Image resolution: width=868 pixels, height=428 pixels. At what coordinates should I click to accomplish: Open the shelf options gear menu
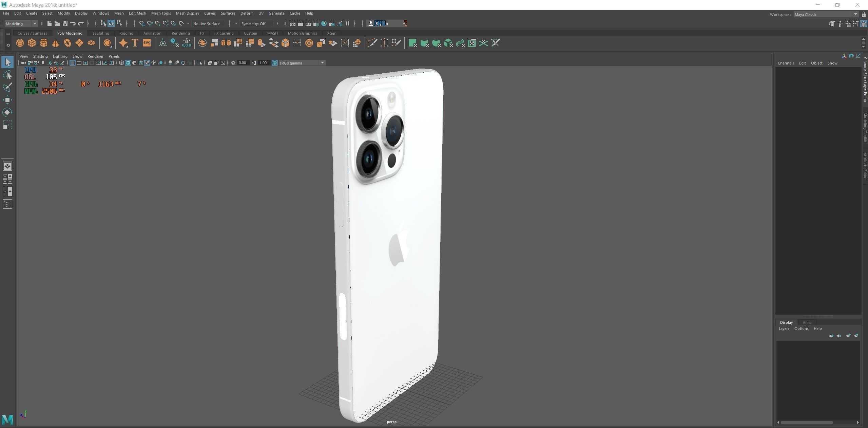pos(8,45)
